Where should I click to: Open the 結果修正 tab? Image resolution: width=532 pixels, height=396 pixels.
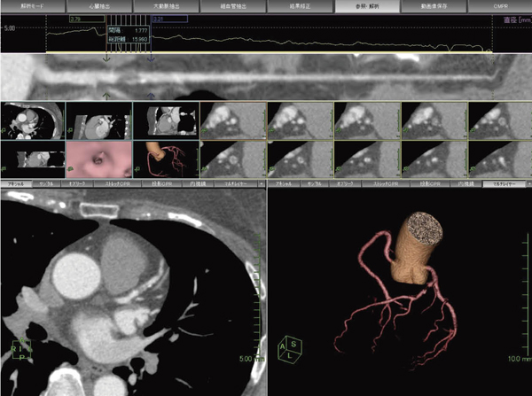299,6
